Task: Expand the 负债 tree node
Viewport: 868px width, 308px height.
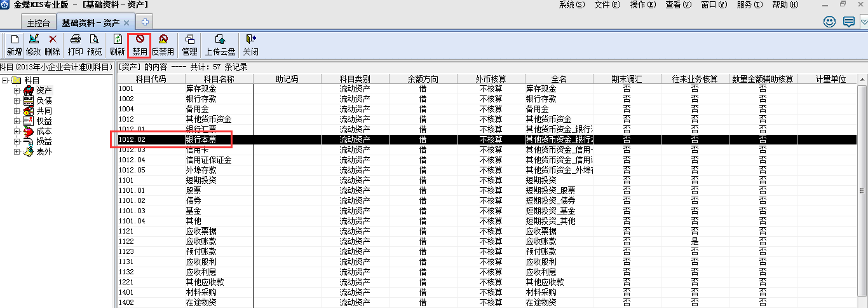Action: 17,101
